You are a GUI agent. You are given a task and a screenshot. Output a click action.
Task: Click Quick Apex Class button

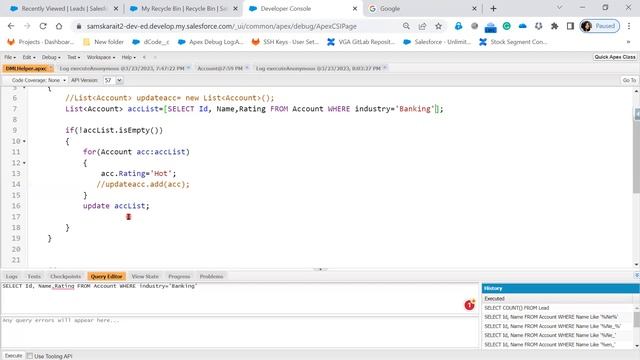pos(615,57)
